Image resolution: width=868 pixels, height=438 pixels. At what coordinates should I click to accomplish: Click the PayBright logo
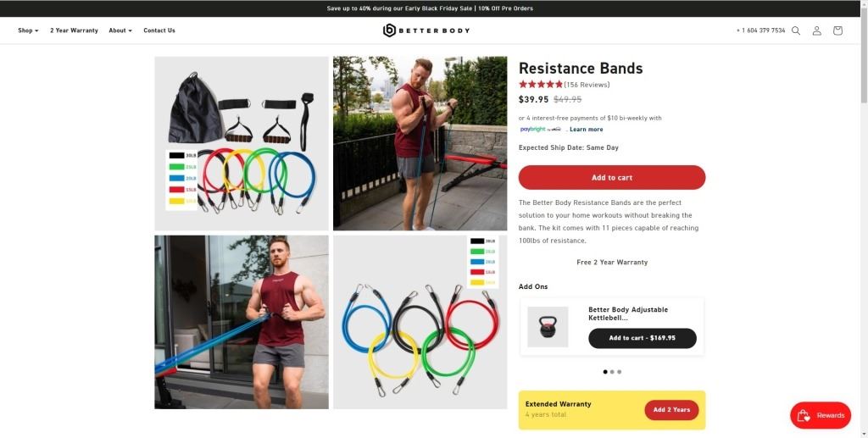pos(540,130)
